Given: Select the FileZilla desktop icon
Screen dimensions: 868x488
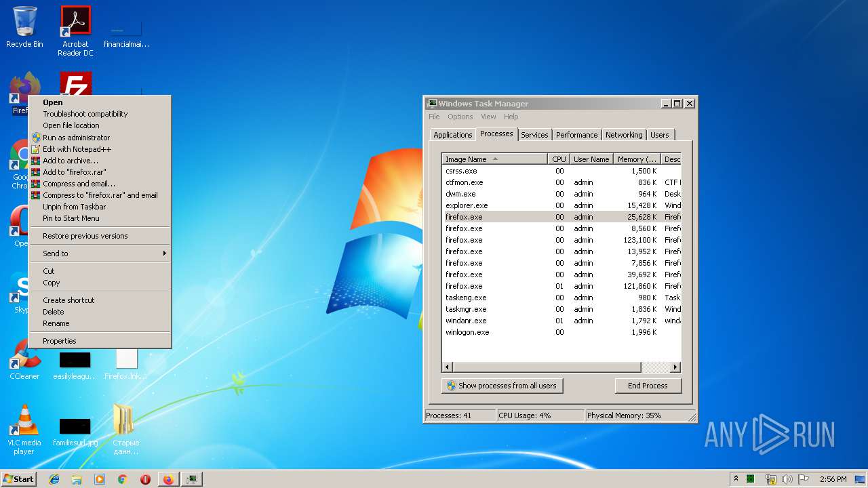Looking at the screenshot, I should (x=76, y=84).
